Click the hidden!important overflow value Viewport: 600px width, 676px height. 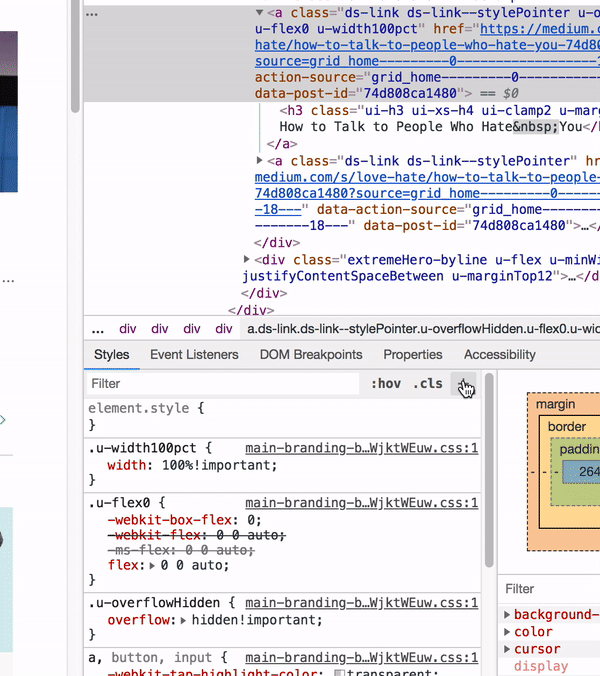pyautogui.click(x=256, y=620)
